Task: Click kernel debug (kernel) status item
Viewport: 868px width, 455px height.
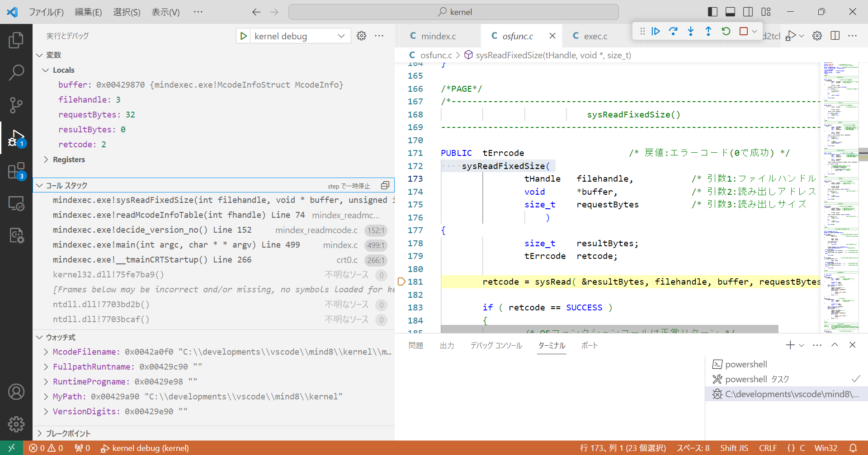Action: pos(145,448)
